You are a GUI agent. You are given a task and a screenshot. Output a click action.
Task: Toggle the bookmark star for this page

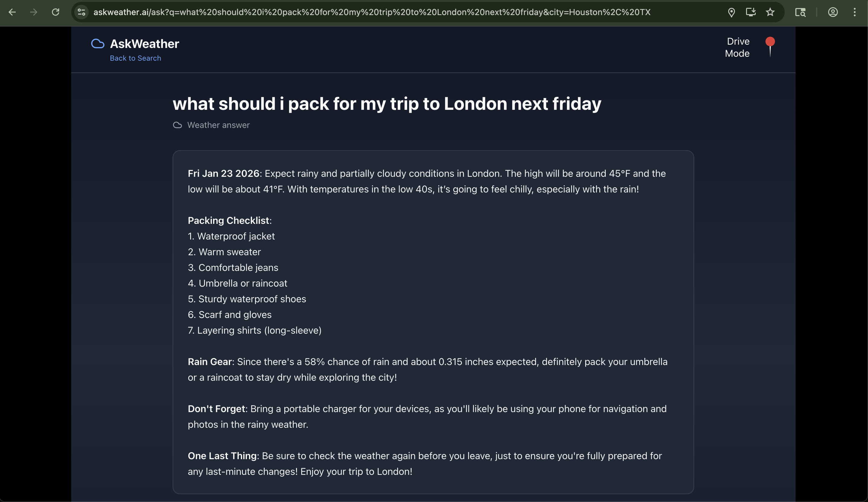[x=771, y=12]
